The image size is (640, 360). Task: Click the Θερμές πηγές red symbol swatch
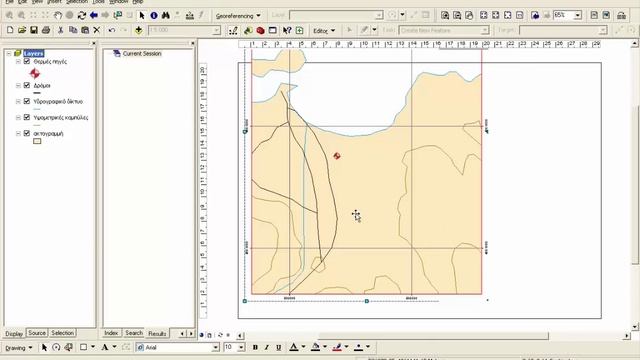click(x=35, y=73)
